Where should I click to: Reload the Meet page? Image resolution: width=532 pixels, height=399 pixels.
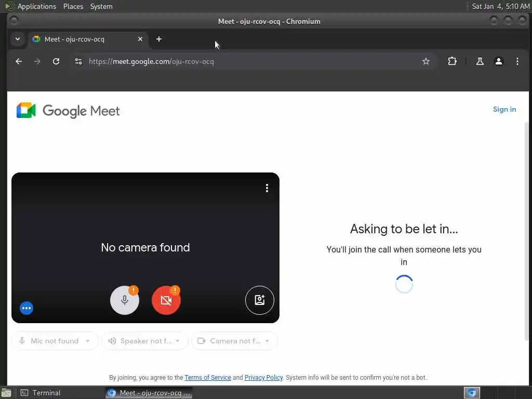(x=56, y=61)
